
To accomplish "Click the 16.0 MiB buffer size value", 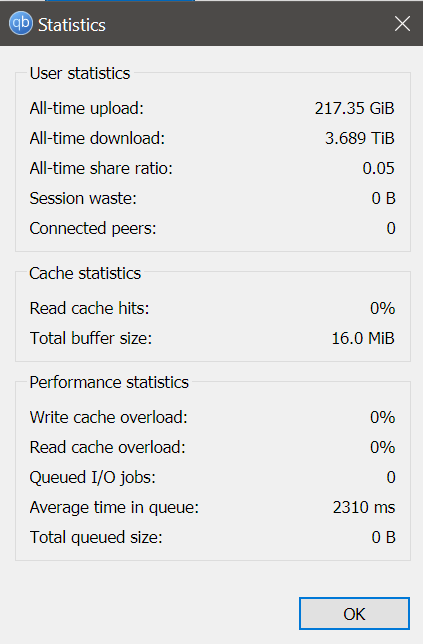I will click(x=363, y=338).
